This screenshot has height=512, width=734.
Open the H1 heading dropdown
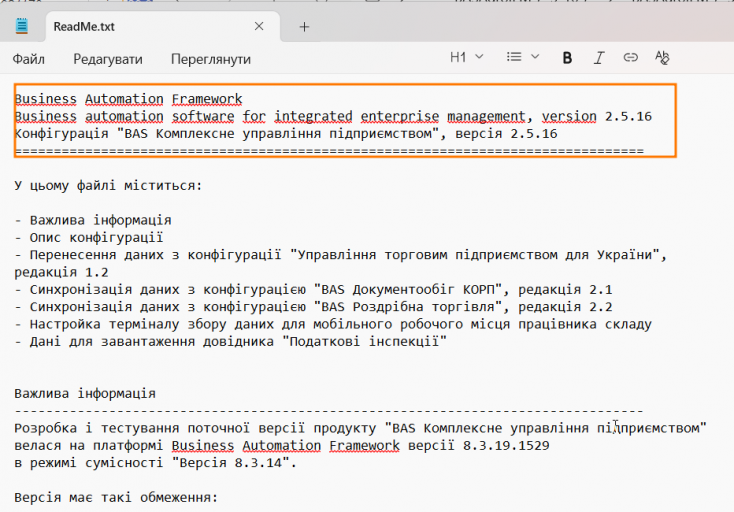click(x=467, y=58)
